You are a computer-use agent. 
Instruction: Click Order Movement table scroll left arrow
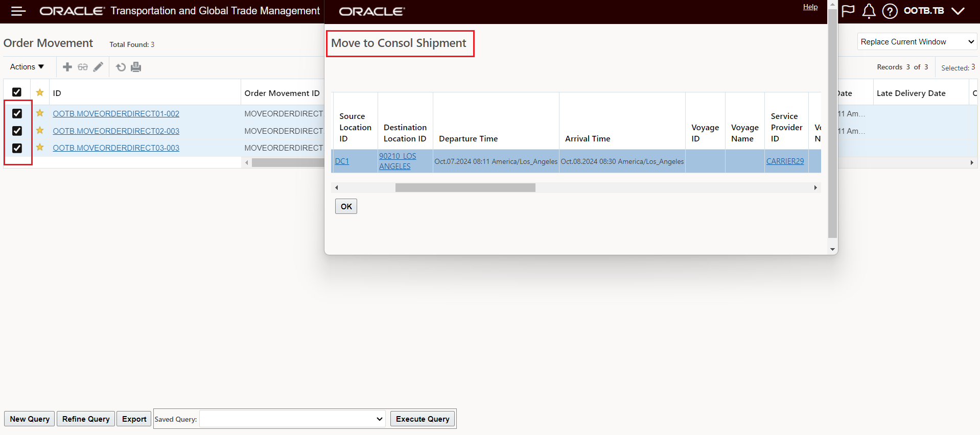click(x=247, y=162)
